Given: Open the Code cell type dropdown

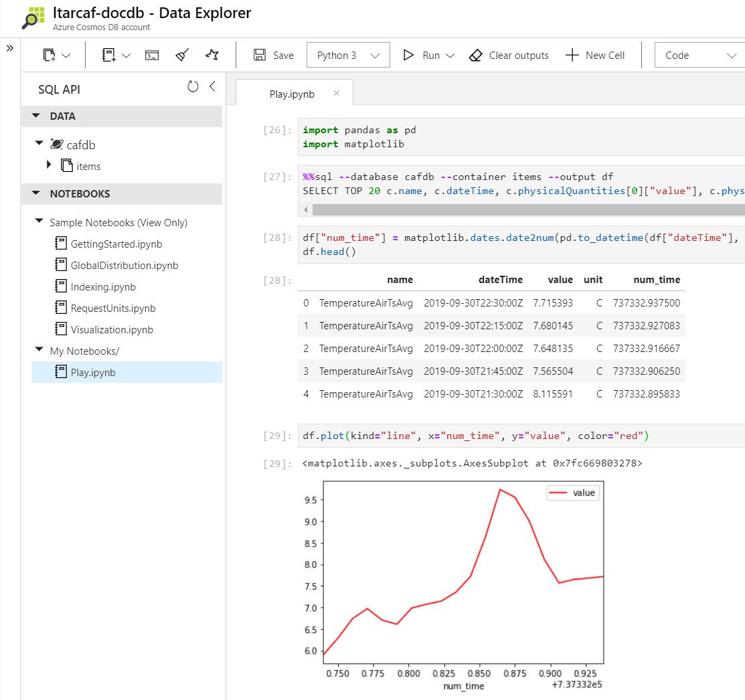Looking at the screenshot, I should point(699,55).
